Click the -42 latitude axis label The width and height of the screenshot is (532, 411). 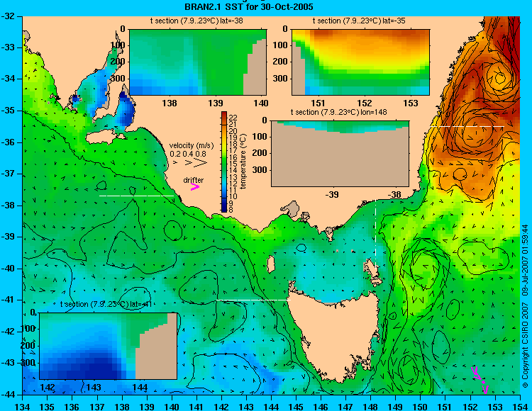7,332
